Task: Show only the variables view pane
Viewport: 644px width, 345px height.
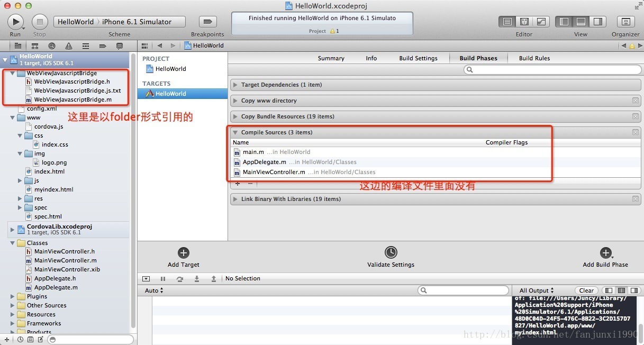Action: click(609, 290)
